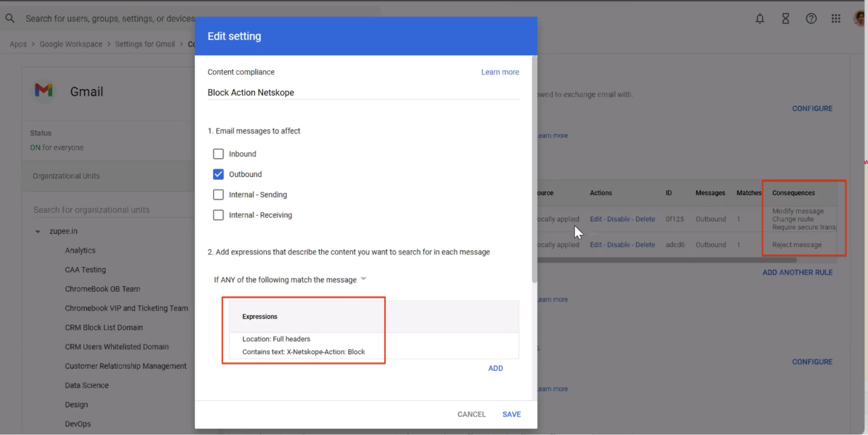Select Chromebook VIP and Ticketing Team

(126, 308)
